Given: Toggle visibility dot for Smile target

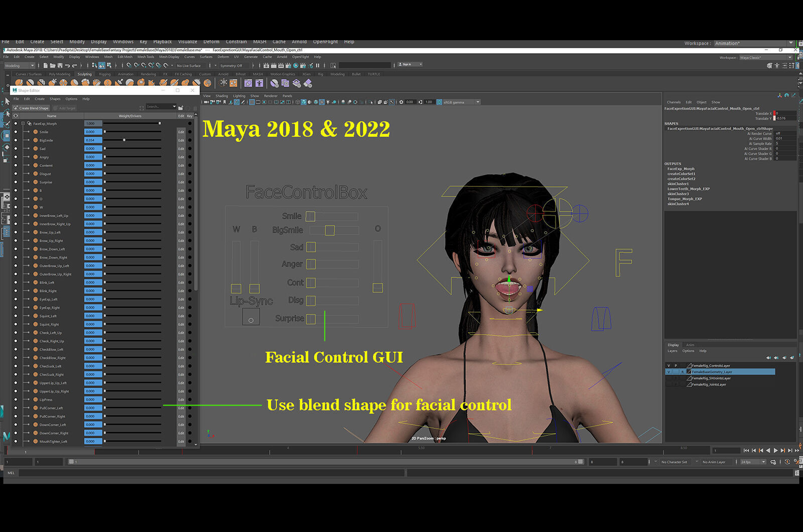Looking at the screenshot, I should pyautogui.click(x=16, y=132).
